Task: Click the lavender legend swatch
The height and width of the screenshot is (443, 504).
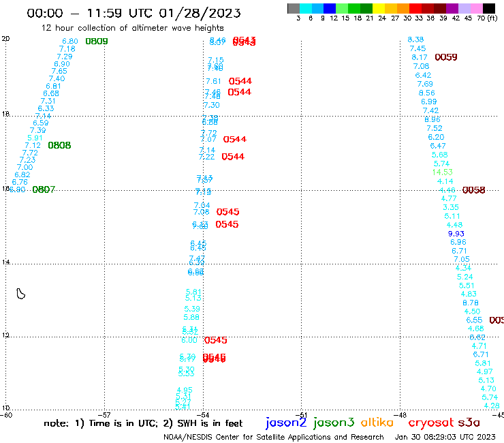Action: pos(464,8)
